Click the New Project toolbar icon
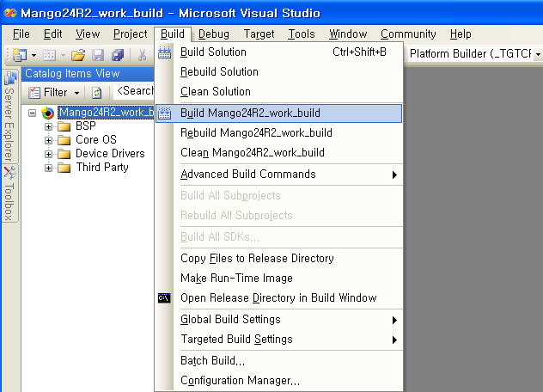Screen dimensions: 543x392 click(x=20, y=55)
